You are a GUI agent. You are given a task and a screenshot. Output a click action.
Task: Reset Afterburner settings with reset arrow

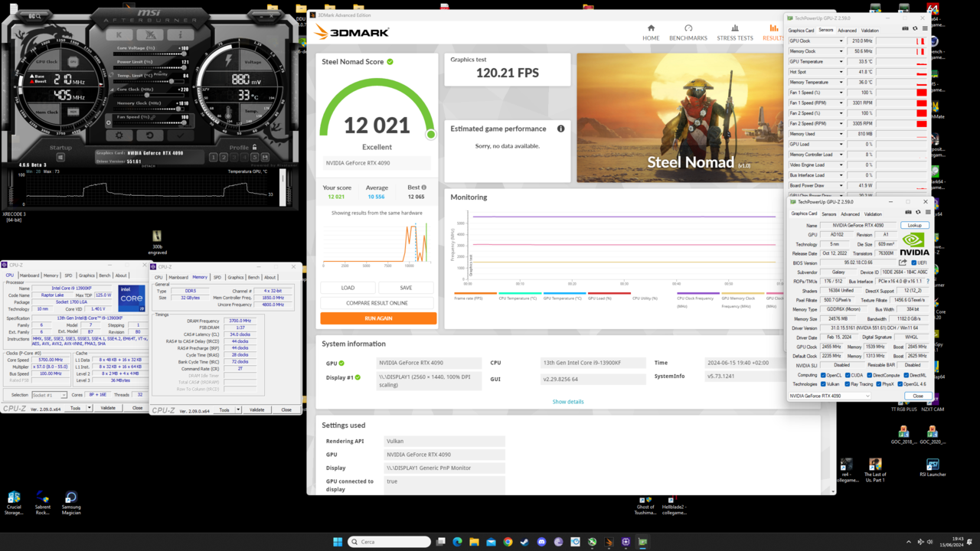(150, 135)
